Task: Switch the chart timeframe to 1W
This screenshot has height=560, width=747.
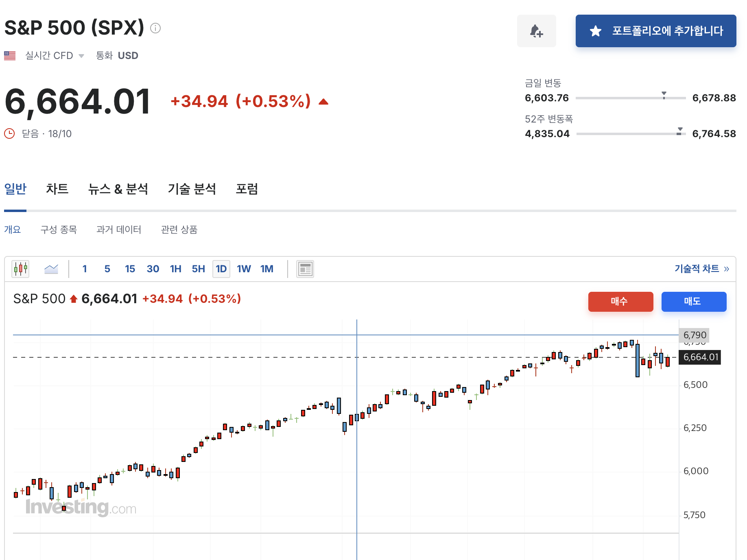Action: coord(244,269)
